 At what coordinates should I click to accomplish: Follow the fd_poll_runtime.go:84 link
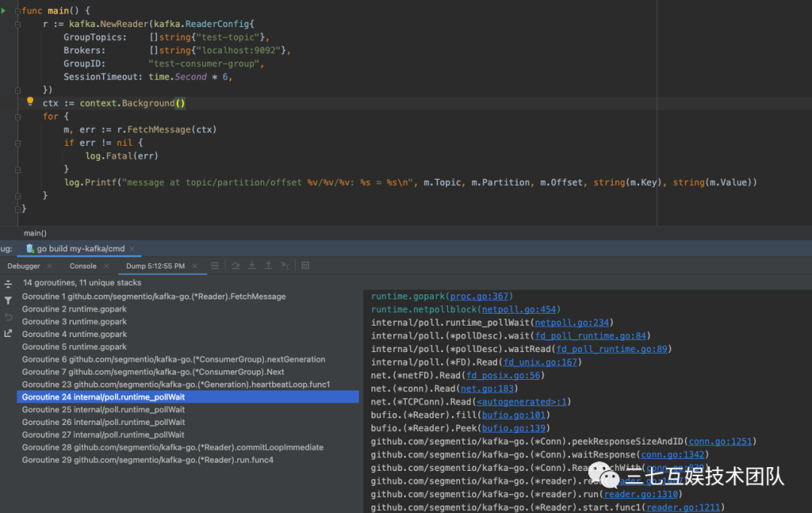pos(590,335)
